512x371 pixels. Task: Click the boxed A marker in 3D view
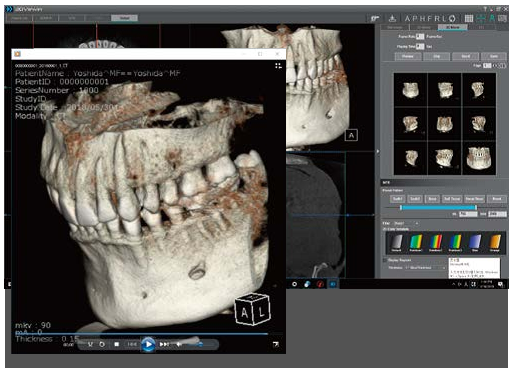351,135
